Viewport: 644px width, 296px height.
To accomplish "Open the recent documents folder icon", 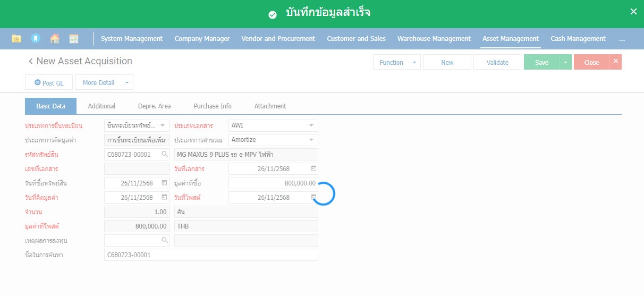I will pos(17,39).
